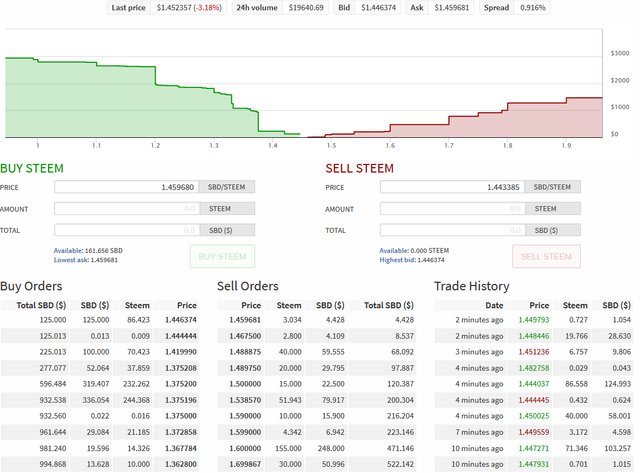Screen dimensions: 640x473
Task: Click the Buy Steem price input field
Action: click(x=127, y=187)
